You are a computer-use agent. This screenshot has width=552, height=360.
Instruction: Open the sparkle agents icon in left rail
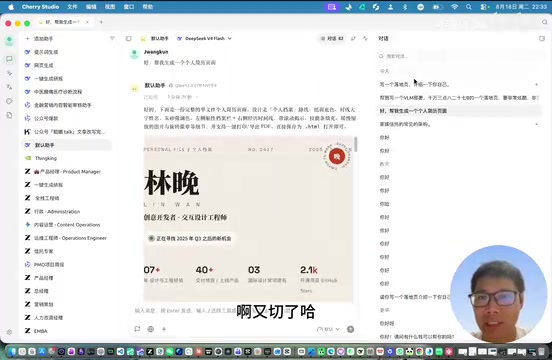(x=9, y=73)
